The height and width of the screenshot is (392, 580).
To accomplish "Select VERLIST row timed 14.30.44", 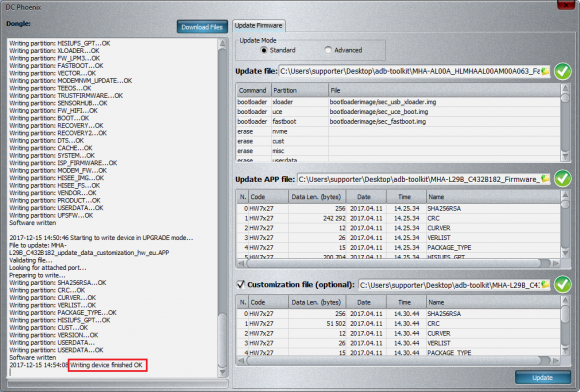I will (398, 343).
